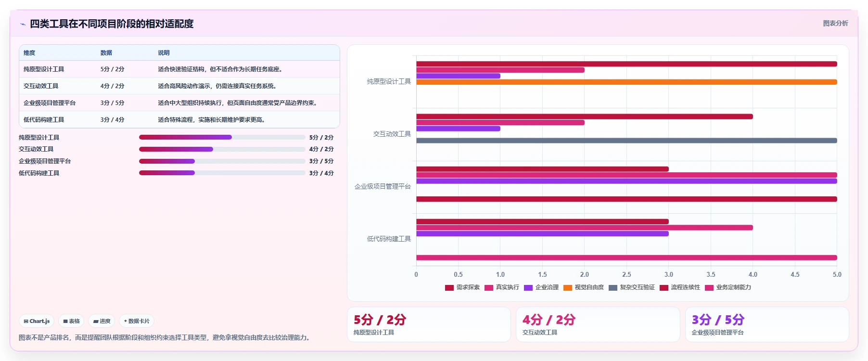Click the progress bar for 低代码构建工具

pos(222,173)
